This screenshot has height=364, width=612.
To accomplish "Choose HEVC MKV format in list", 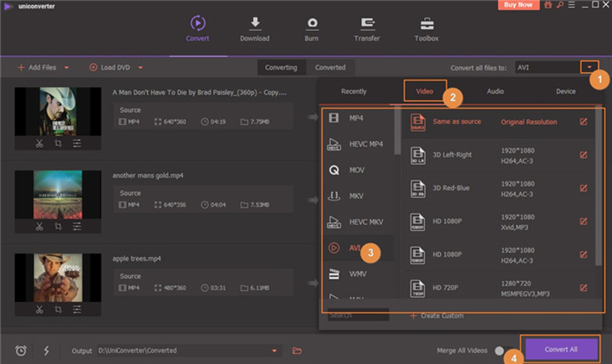I will click(359, 222).
